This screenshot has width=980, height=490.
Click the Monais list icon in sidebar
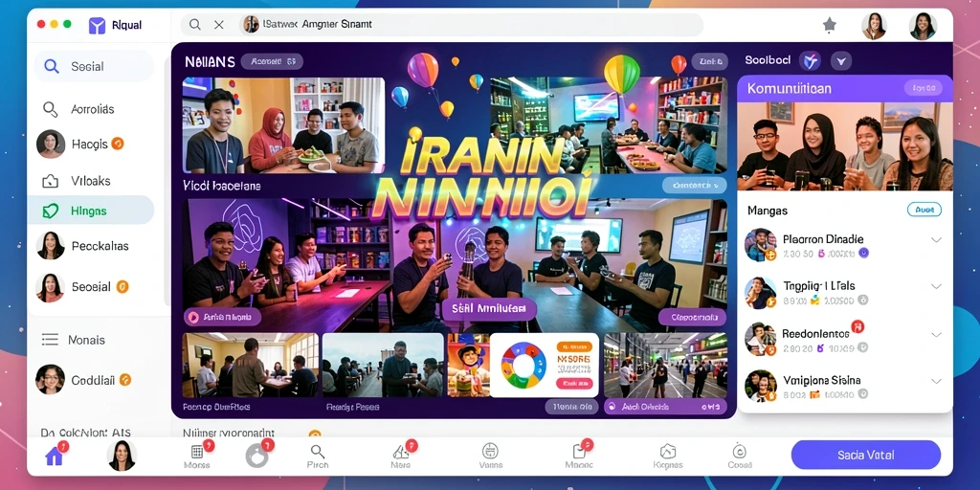50,340
